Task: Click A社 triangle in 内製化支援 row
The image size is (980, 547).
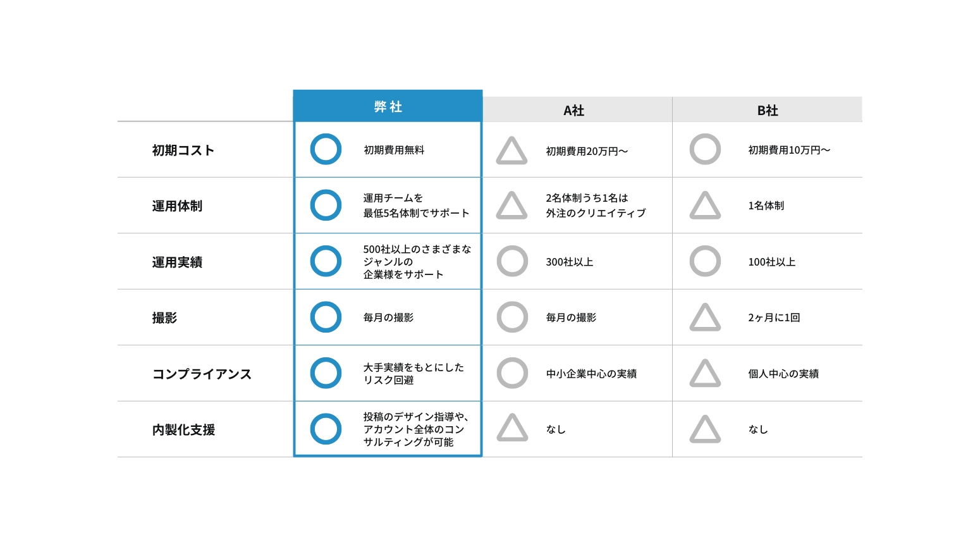Action: (512, 429)
